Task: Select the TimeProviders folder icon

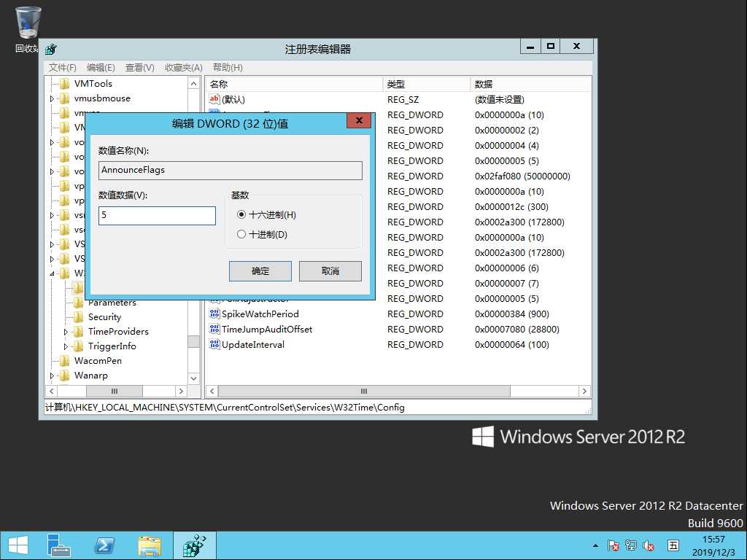Action: pyautogui.click(x=79, y=332)
